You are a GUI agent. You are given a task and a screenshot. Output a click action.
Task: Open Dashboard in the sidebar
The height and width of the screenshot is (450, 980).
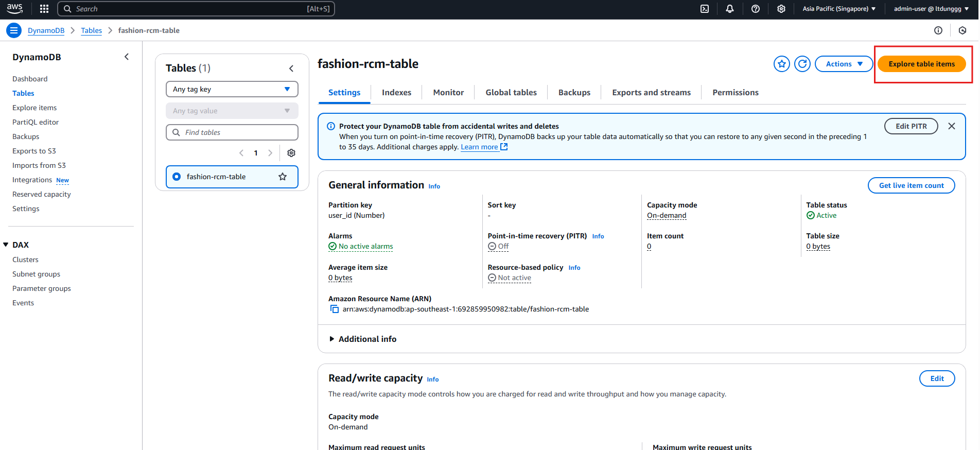(x=30, y=79)
